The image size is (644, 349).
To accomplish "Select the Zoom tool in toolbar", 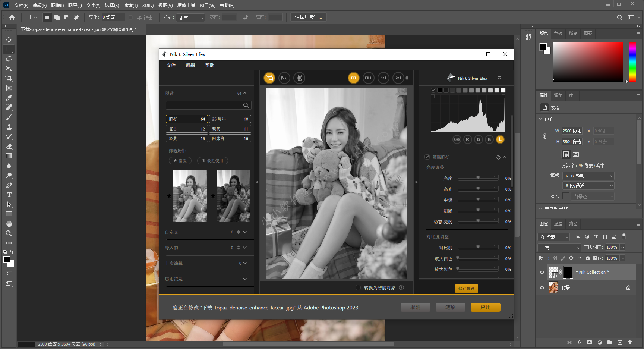I will pyautogui.click(x=9, y=233).
